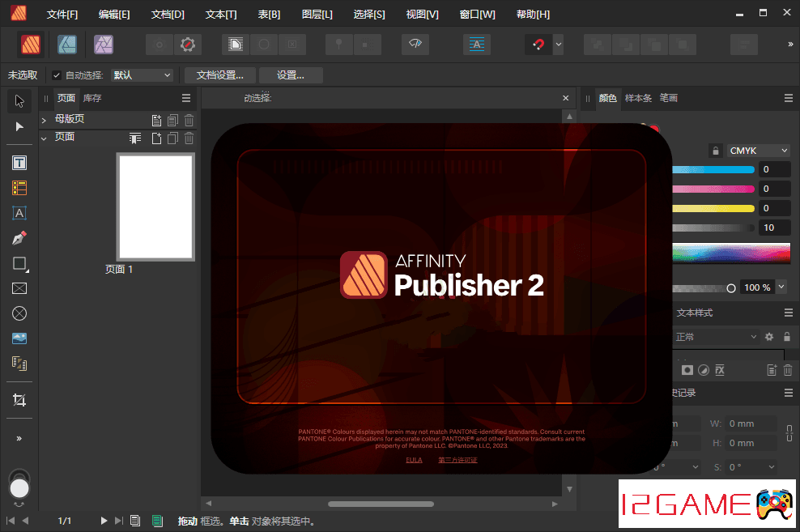800x532 pixels.
Task: Switch to the 笔画 tab
Action: click(x=668, y=98)
